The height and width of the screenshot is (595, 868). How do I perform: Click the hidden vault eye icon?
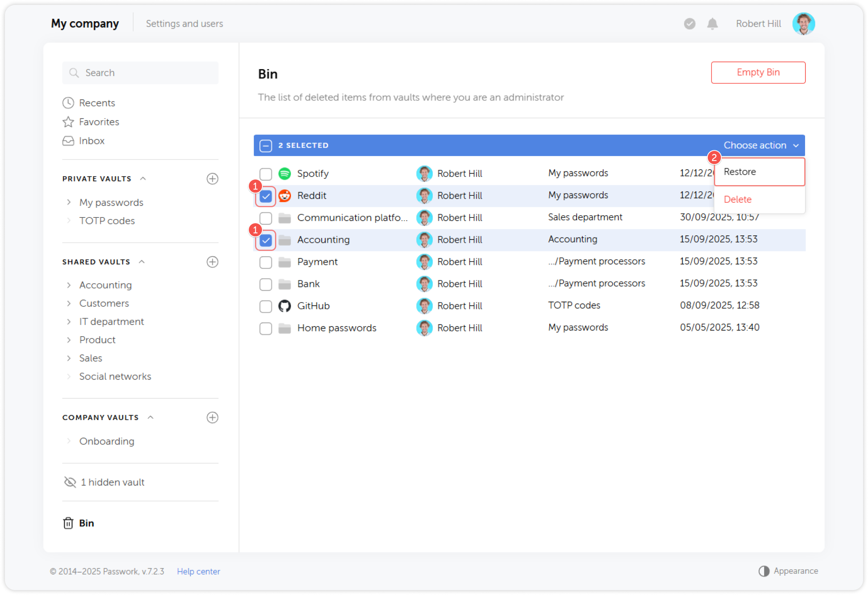pos(70,482)
